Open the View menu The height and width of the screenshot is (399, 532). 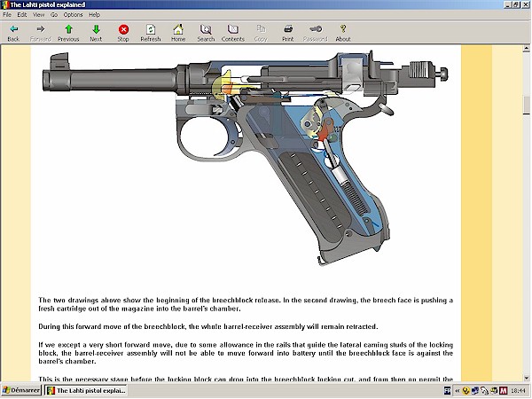tap(38, 14)
